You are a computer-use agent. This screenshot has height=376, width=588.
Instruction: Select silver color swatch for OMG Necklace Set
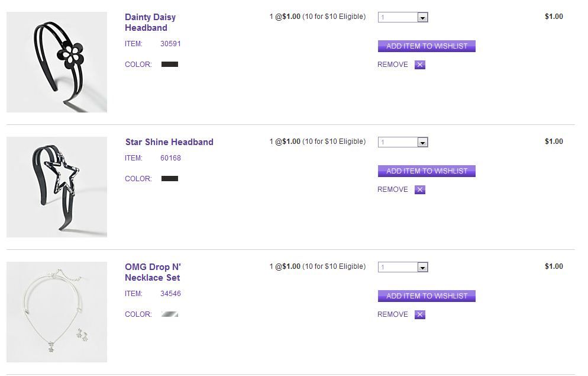[170, 314]
